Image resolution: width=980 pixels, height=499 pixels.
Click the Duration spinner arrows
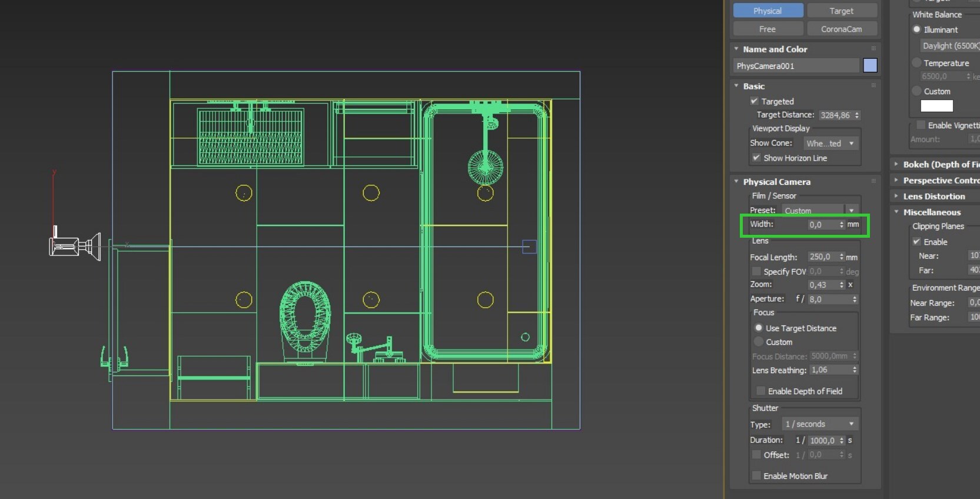[x=842, y=440]
